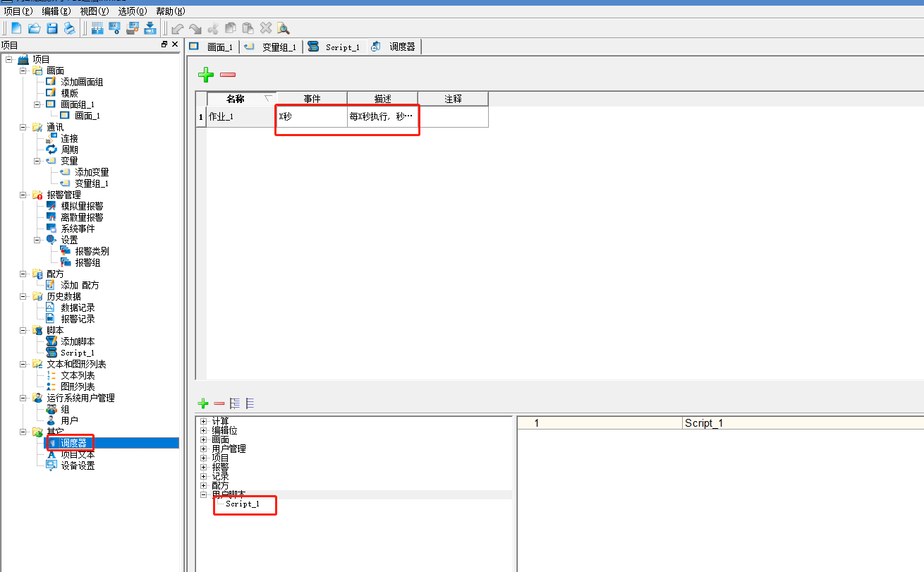Select the 作业_1 name cell
Viewport: 924px width, 572px height.
coord(241,116)
